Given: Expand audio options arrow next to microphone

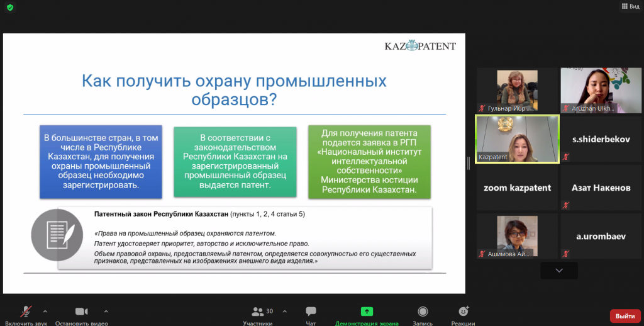Looking at the screenshot, I should [45, 311].
